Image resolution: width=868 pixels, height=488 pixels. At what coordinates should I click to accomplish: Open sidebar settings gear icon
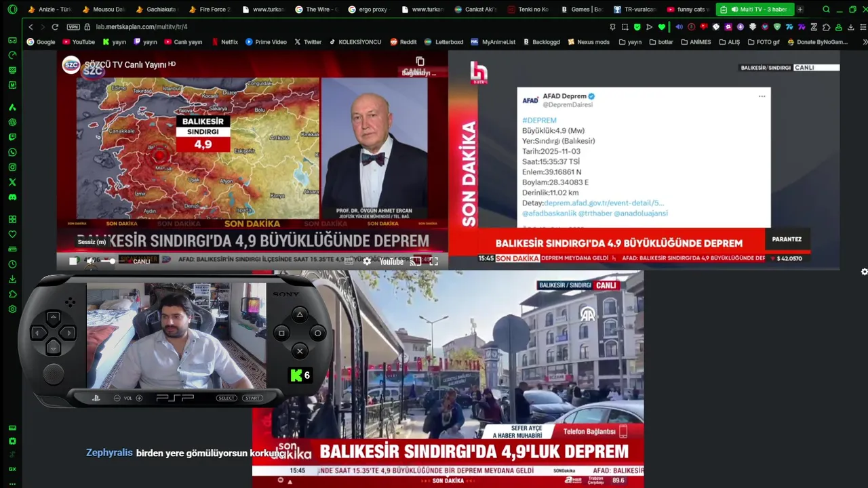tap(12, 309)
